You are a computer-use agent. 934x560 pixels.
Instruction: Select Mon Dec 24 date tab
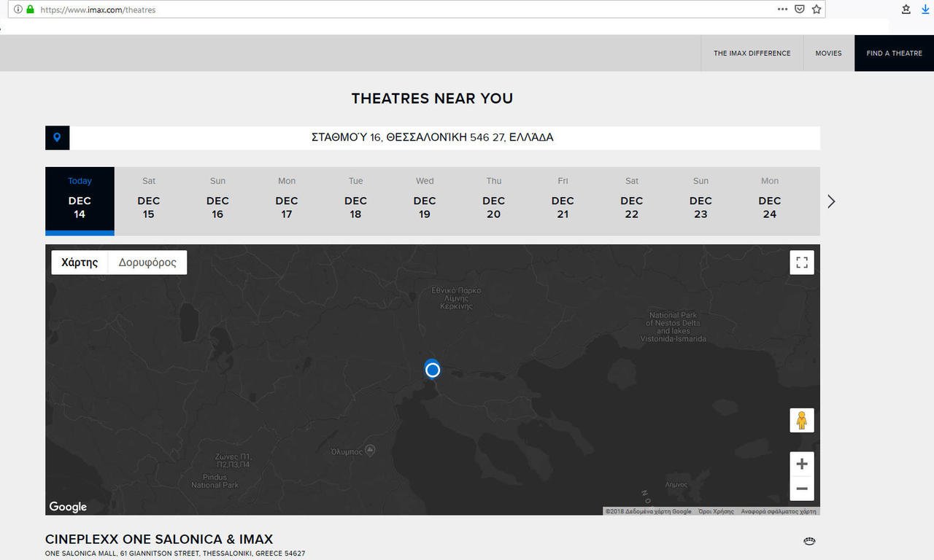770,201
